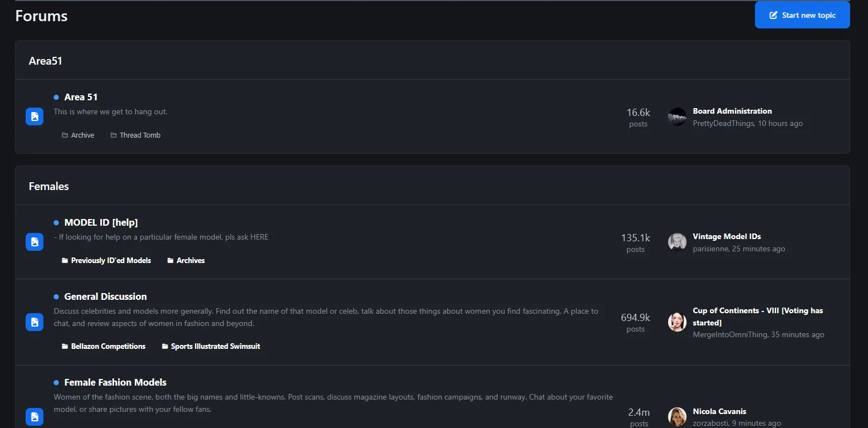Open the Archive subforum under Area 51
The height and width of the screenshot is (428, 868).
point(82,135)
